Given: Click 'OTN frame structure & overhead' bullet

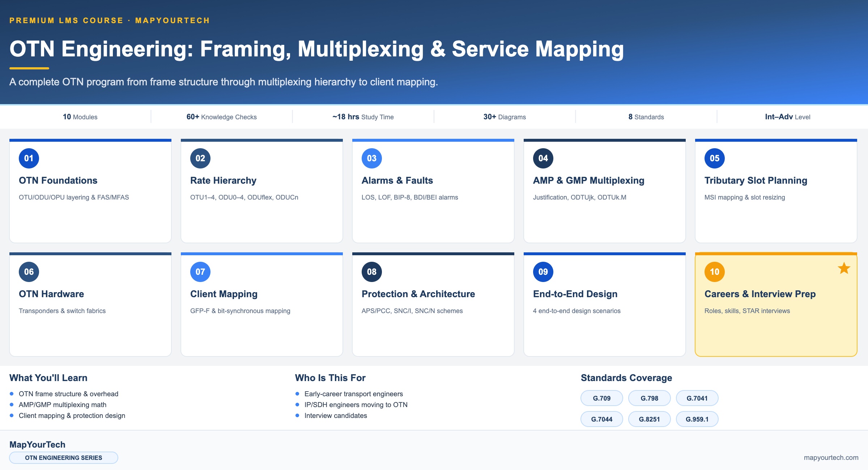Looking at the screenshot, I should click(x=68, y=394).
